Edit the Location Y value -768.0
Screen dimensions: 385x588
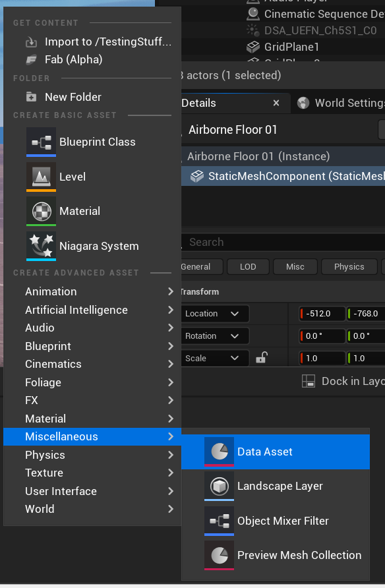[x=366, y=314]
